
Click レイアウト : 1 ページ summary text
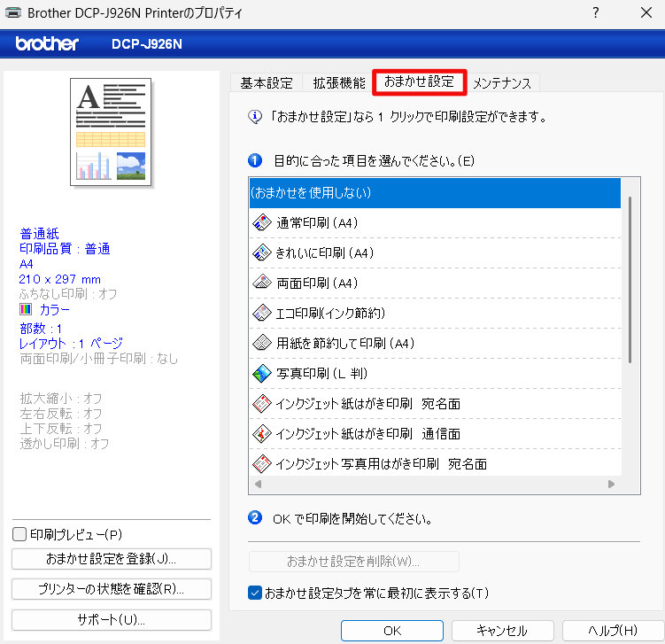[71, 343]
